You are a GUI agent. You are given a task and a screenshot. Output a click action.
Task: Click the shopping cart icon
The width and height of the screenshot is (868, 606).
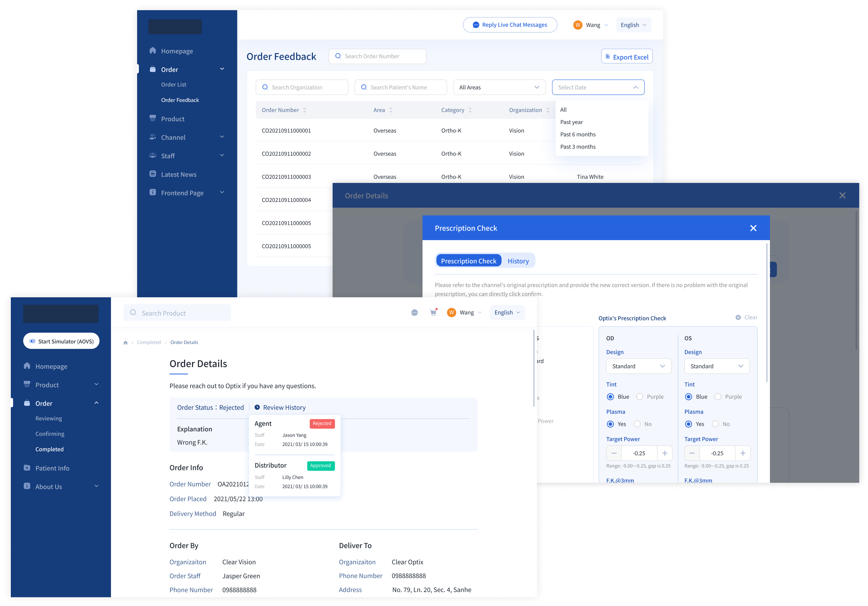[x=433, y=313]
